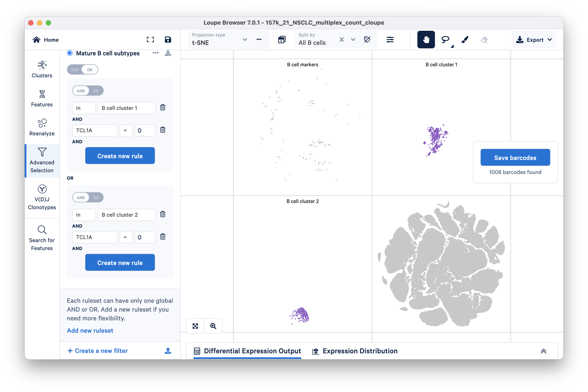Open the Features sidebar panel
This screenshot has height=392, width=588.
pyautogui.click(x=42, y=98)
